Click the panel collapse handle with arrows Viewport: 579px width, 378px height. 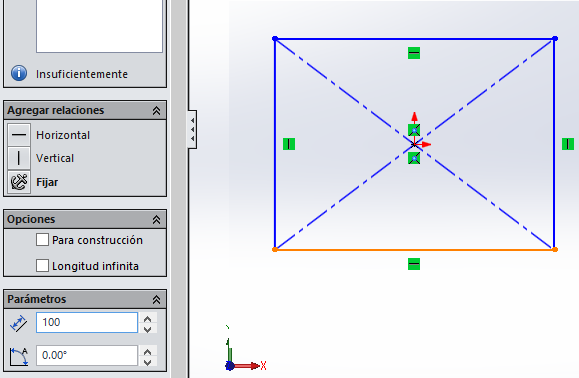point(192,129)
